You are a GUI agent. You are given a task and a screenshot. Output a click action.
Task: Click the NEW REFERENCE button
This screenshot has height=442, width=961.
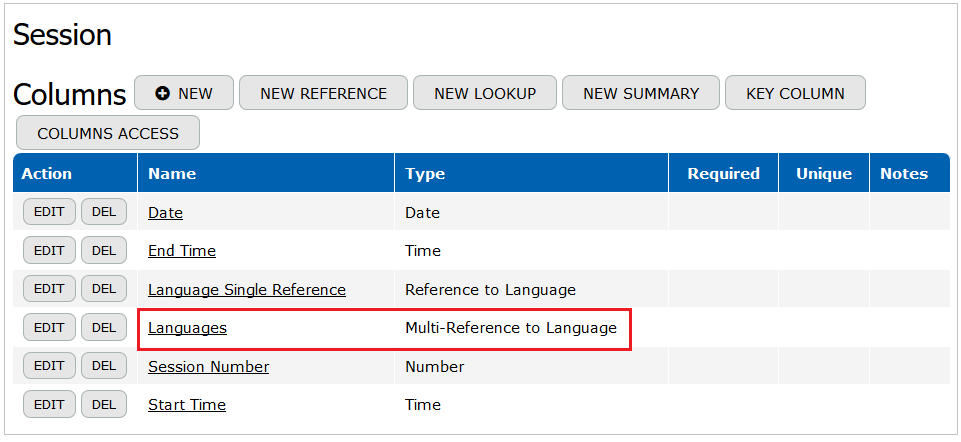[x=323, y=93]
